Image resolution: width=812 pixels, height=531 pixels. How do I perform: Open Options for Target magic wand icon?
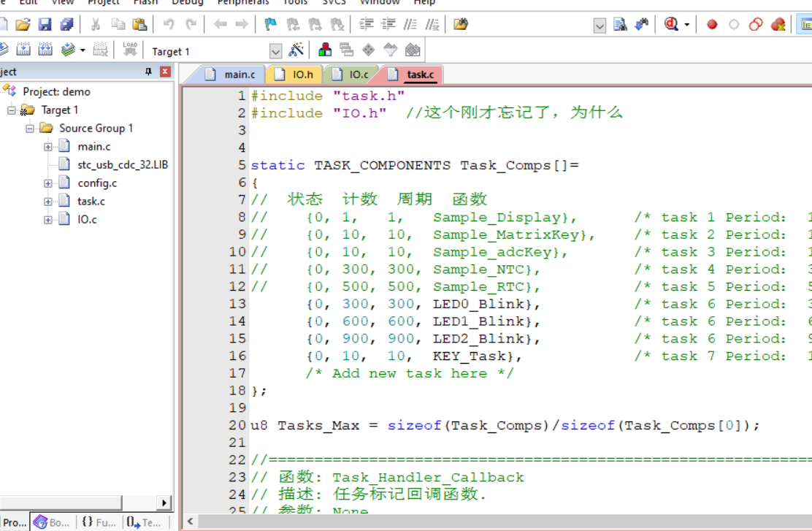(296, 50)
